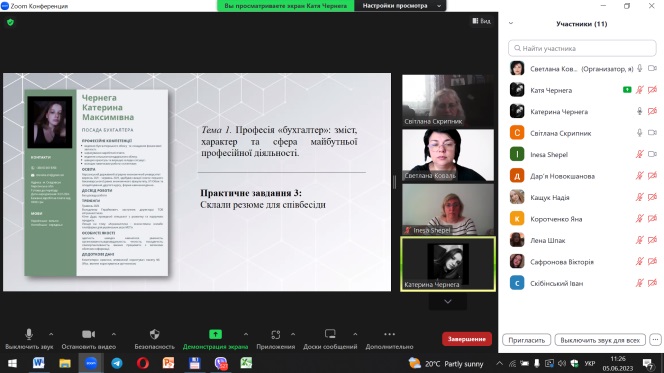The height and width of the screenshot is (373, 664).
Task: Open Дополнительно three-dots menu
Action: point(389,334)
